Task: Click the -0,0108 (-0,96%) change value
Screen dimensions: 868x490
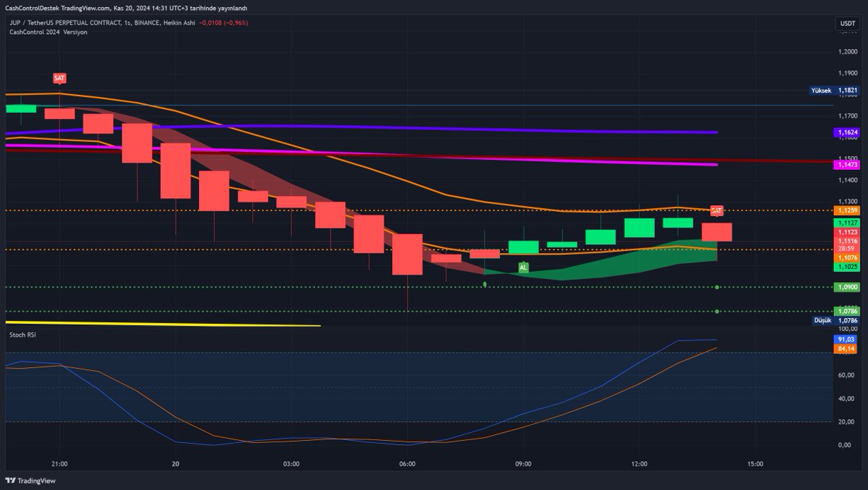Action: [224, 22]
